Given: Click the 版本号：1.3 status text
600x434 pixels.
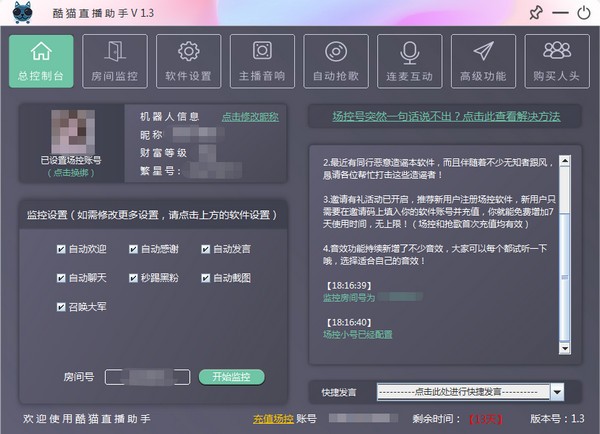Looking at the screenshot, I should click(x=558, y=419).
